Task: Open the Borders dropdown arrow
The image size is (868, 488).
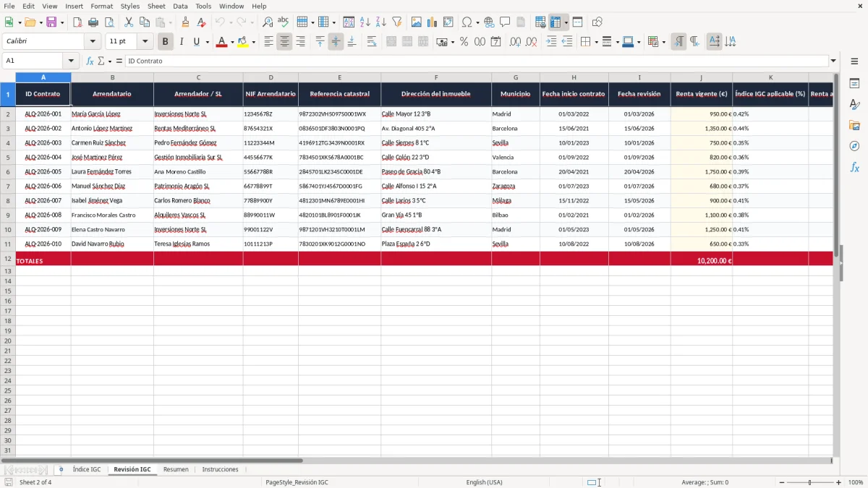Action: pyautogui.click(x=596, y=42)
